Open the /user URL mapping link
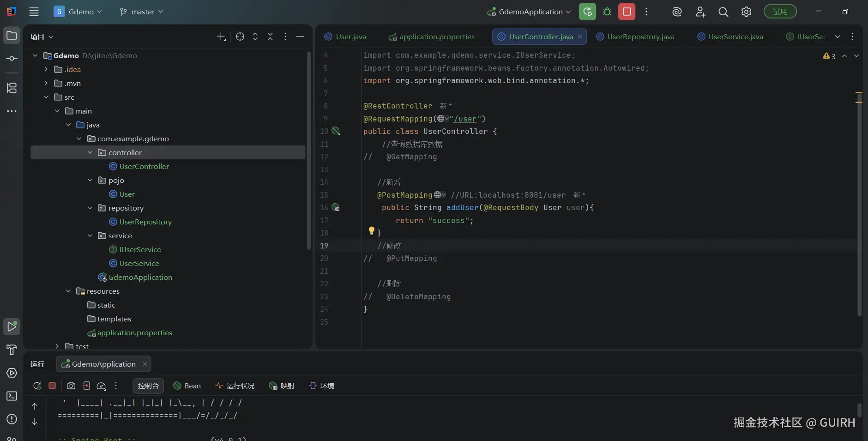This screenshot has width=868, height=441. pos(465,119)
